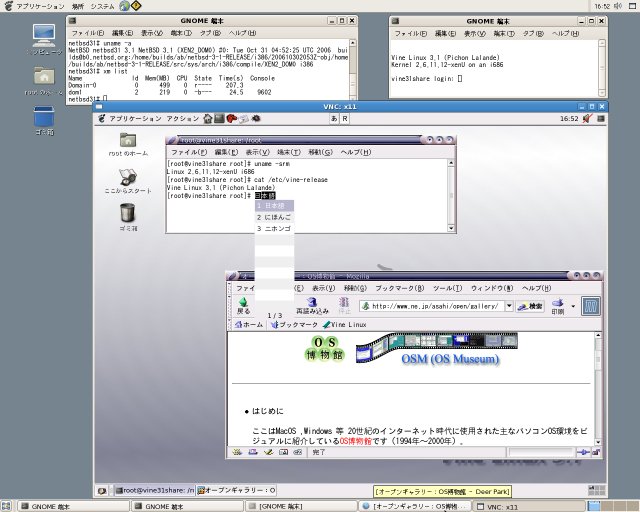Viewport: 640px width, 512px height.
Task: Click globe browser launcher in top panel
Action: [124, 6]
